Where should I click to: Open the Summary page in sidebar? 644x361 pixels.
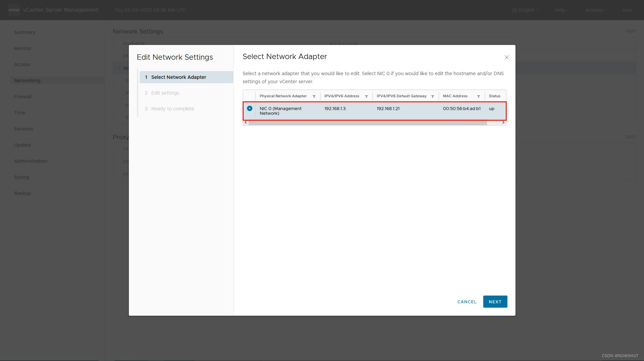point(24,32)
